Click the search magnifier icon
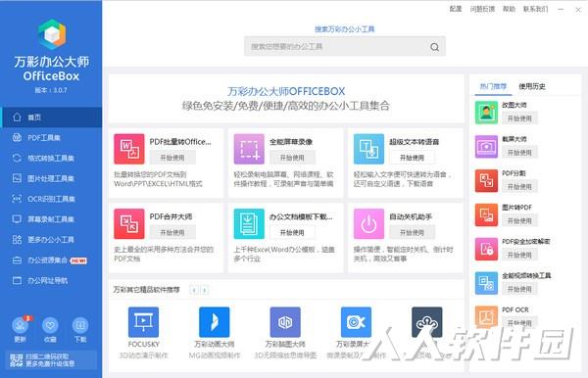588x378 pixels. (434, 47)
